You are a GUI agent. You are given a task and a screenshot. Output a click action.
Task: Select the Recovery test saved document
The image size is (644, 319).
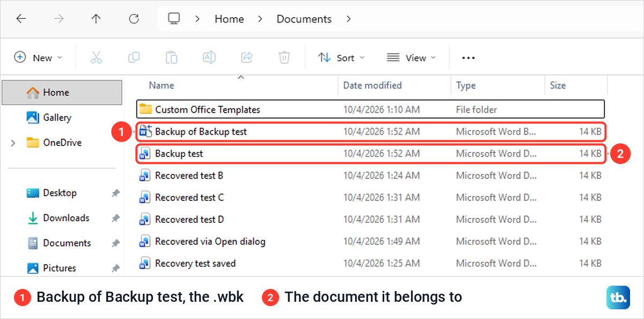(x=370, y=263)
